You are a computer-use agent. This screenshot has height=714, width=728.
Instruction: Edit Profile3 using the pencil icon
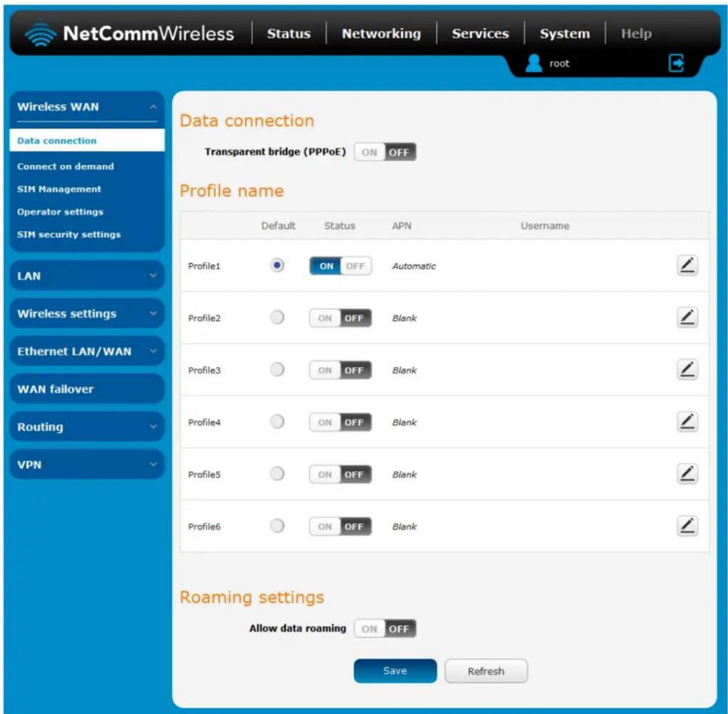tap(687, 369)
